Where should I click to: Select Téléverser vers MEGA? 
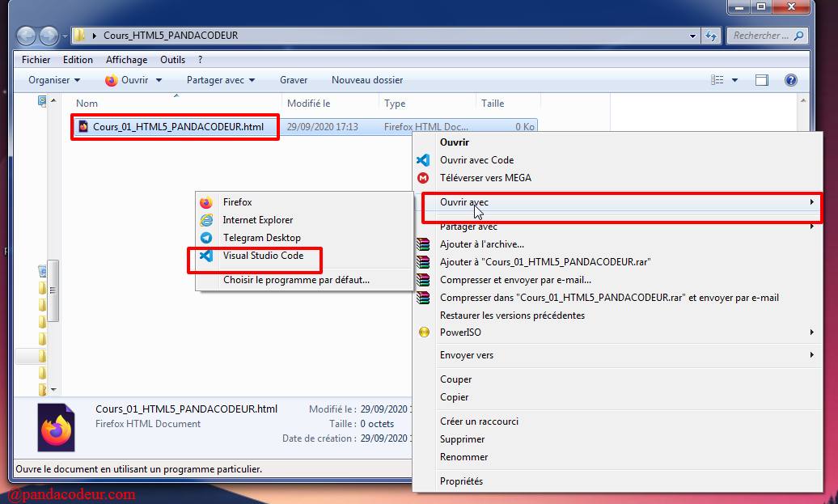point(485,178)
